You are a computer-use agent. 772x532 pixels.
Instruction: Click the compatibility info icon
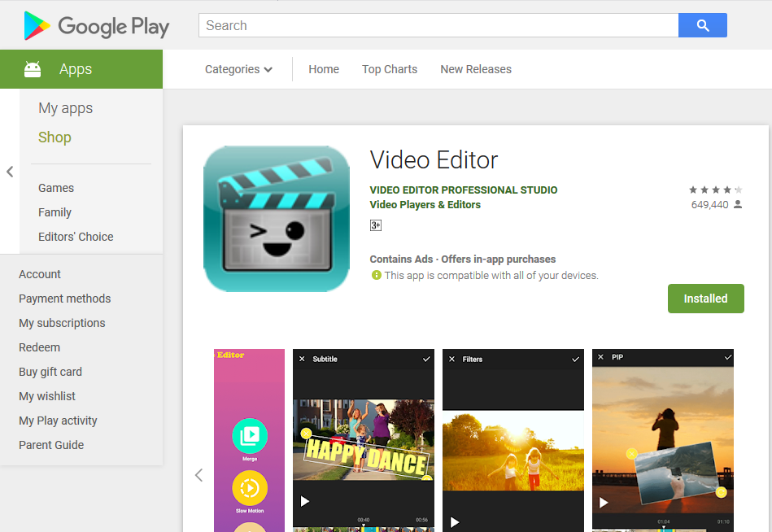pos(376,275)
